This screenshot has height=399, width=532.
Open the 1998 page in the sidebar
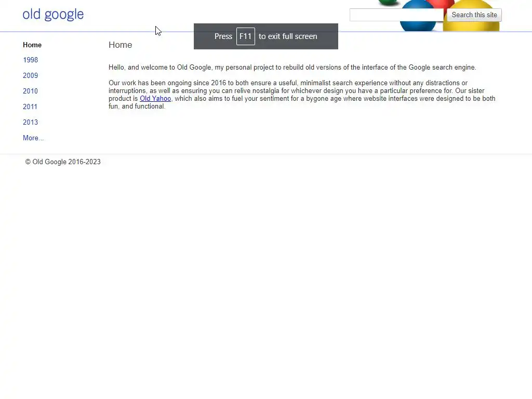tap(31, 60)
